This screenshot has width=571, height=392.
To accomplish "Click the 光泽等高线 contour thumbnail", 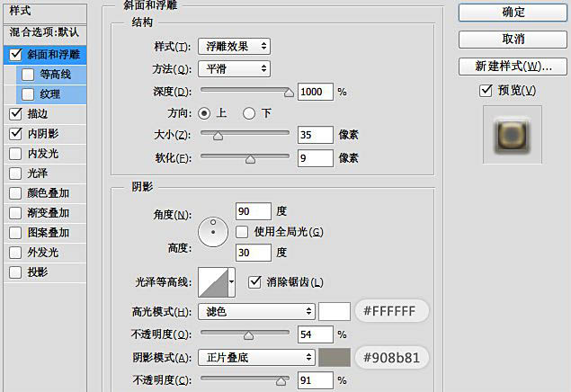I will coord(213,282).
